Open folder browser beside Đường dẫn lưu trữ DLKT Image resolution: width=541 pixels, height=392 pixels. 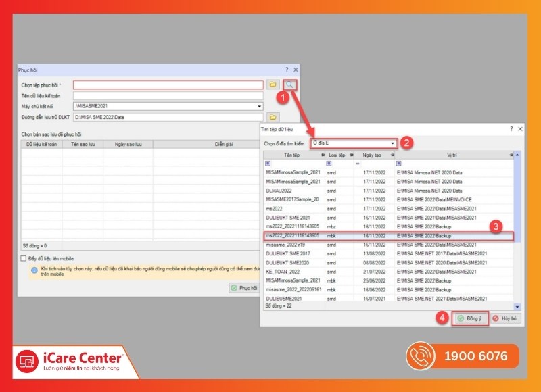tap(273, 117)
